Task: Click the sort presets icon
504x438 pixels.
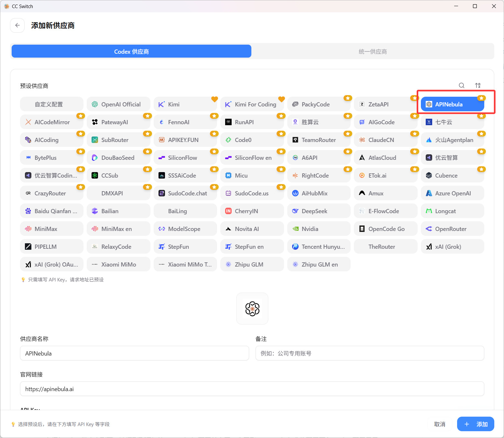Action: 478,85
